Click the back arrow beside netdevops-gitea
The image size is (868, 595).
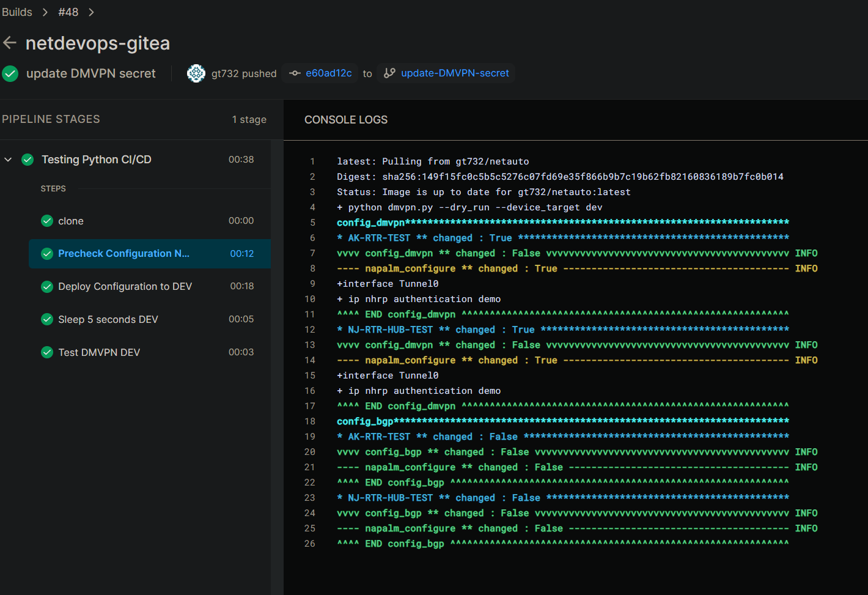[x=10, y=43]
